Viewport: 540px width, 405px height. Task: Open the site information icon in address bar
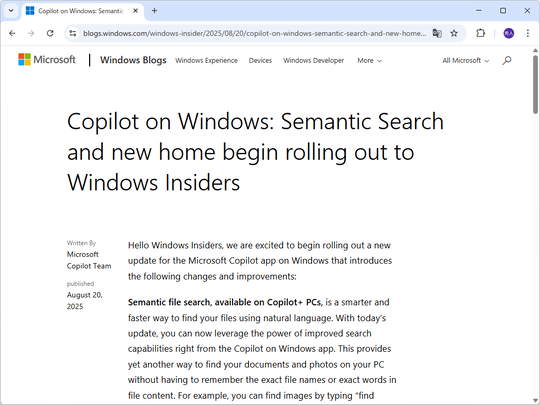[x=73, y=33]
